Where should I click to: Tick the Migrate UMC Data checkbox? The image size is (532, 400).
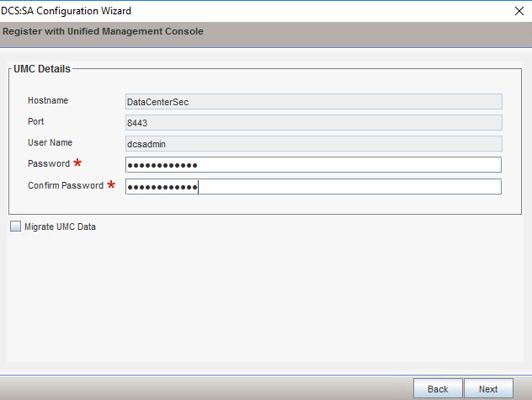16,227
